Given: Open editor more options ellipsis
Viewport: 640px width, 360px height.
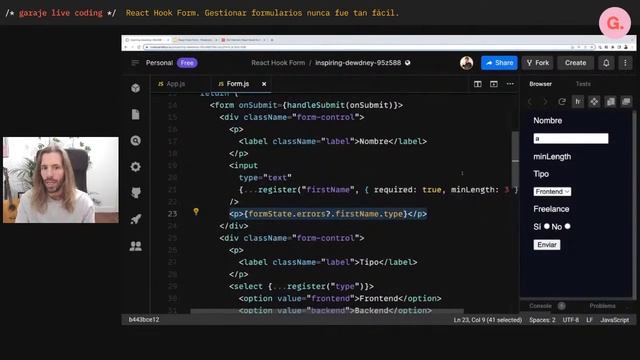Looking at the screenshot, I should 510,84.
